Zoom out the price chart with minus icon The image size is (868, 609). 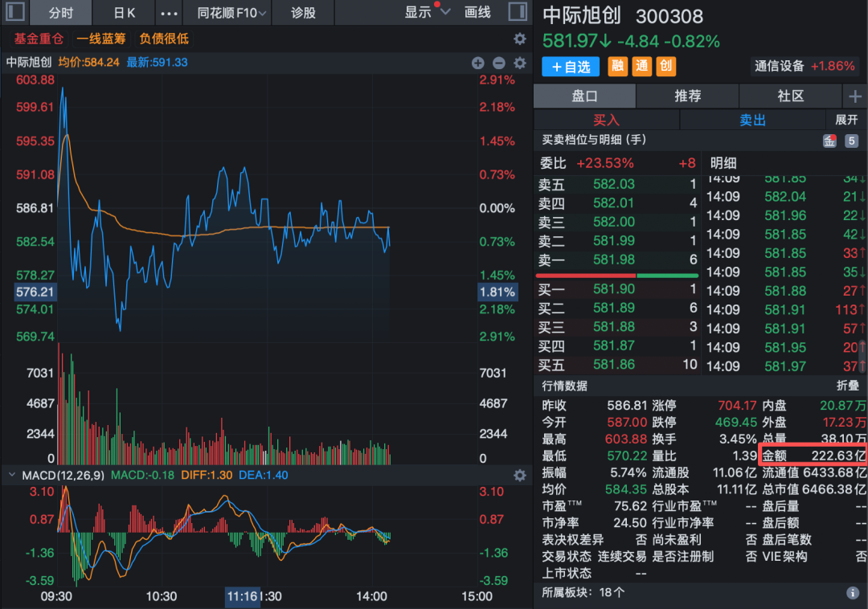coord(498,63)
